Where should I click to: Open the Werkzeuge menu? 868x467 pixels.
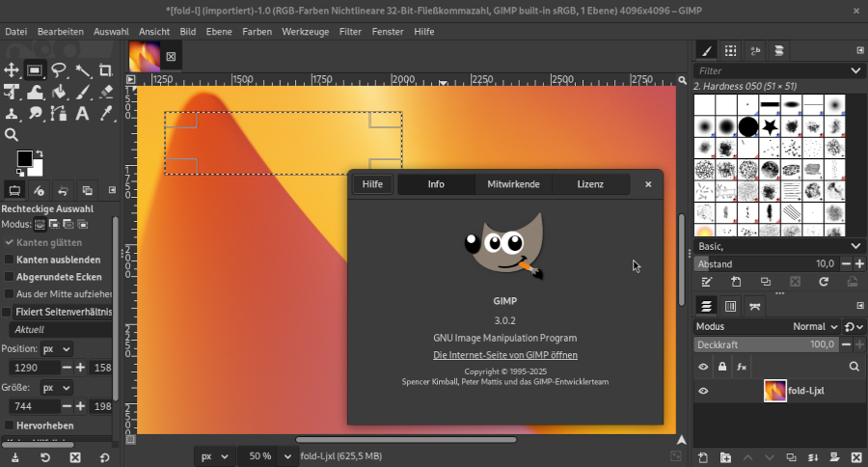(x=305, y=32)
